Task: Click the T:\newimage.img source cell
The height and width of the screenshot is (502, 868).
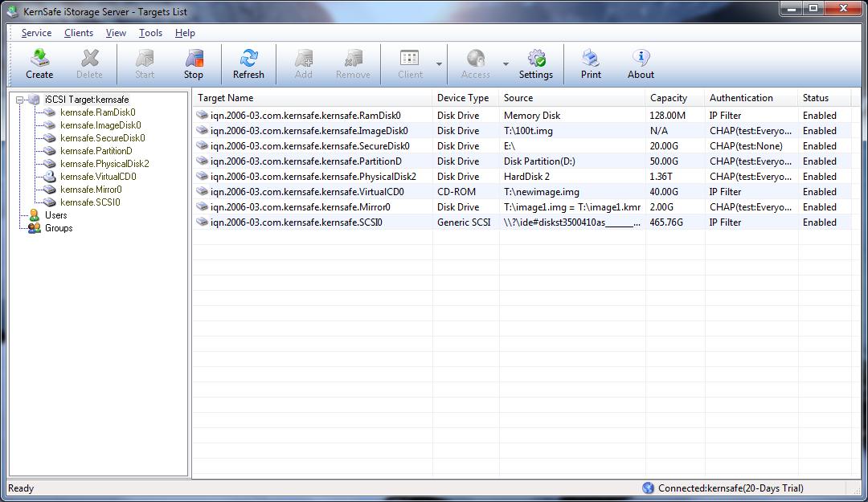Action: click(542, 192)
